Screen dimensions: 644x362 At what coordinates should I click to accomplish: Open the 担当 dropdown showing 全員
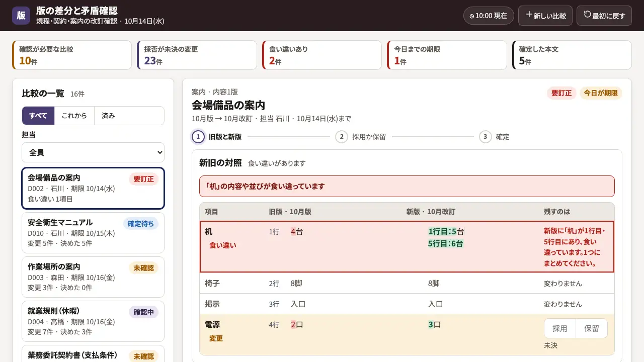pos(93,152)
